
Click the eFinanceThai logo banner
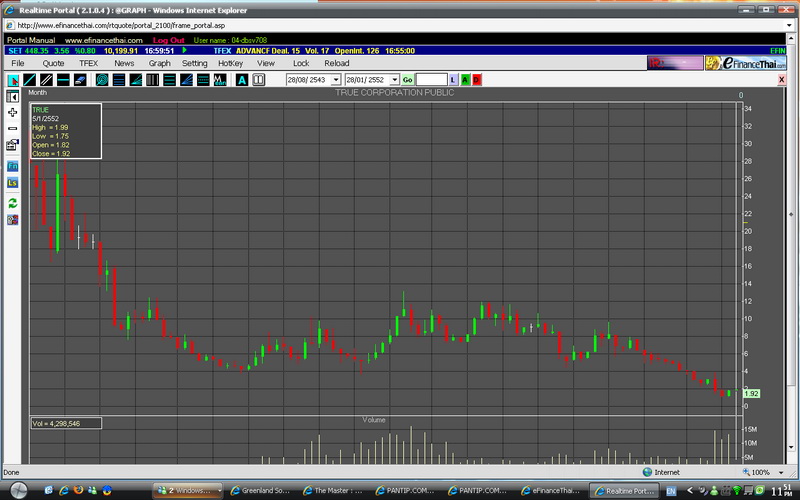point(745,63)
